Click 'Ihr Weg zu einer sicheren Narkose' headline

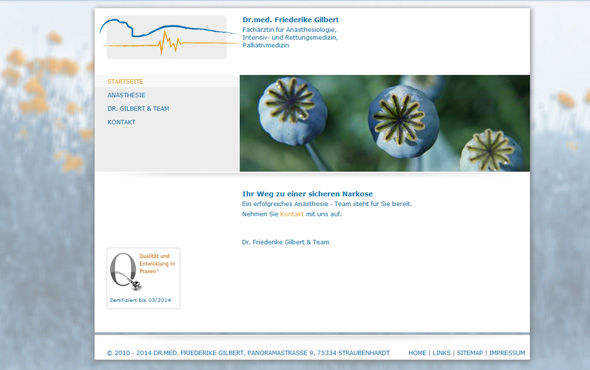(307, 194)
